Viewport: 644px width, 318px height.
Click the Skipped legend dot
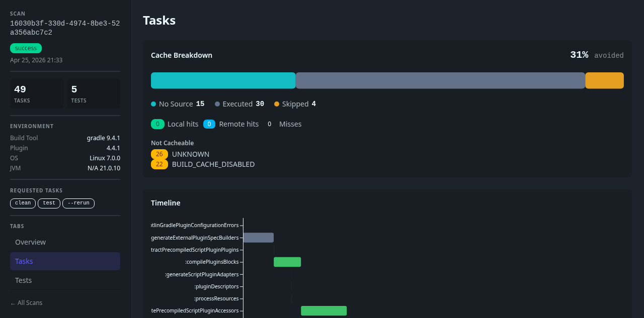coord(276,104)
